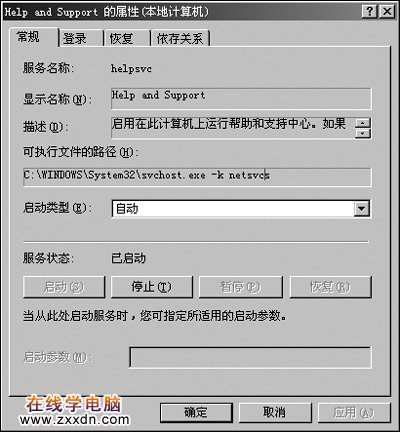Click inside the 描述 text box
The height and width of the screenshot is (432, 400).
pos(233,128)
